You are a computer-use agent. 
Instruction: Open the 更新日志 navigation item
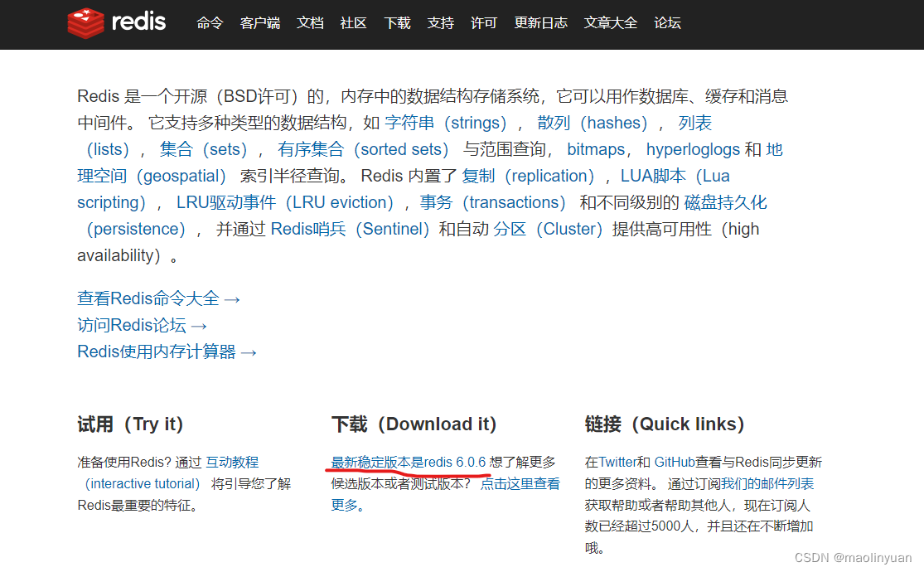tap(540, 23)
